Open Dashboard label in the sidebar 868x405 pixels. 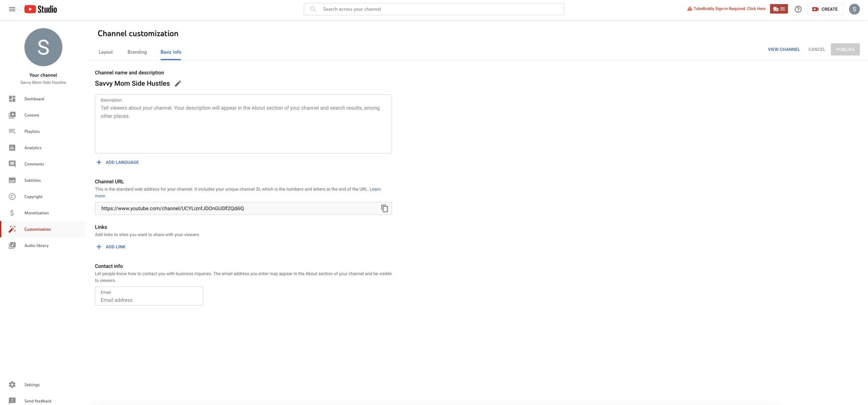[x=34, y=99]
